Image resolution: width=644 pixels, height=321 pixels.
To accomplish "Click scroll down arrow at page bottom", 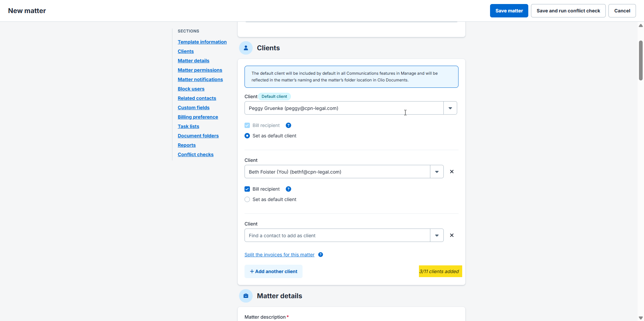I will [x=641, y=318].
